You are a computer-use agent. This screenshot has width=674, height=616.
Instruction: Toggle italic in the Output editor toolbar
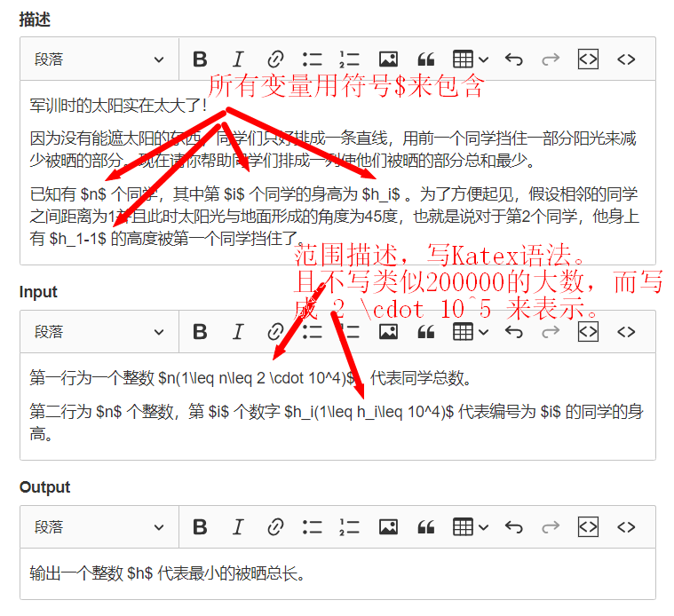237,527
